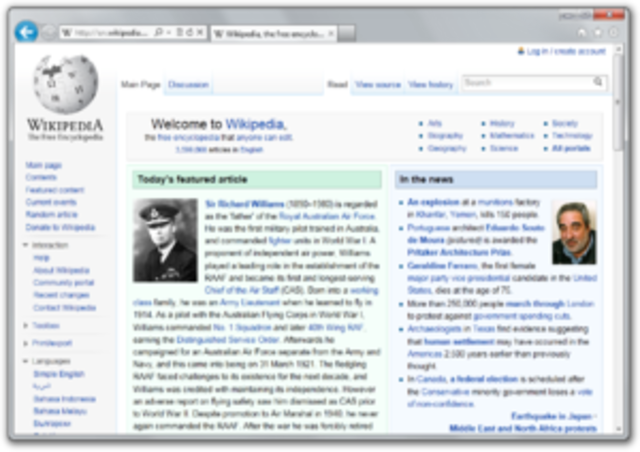Click Donate to Wikipedia
The image size is (640, 452).
(60, 227)
